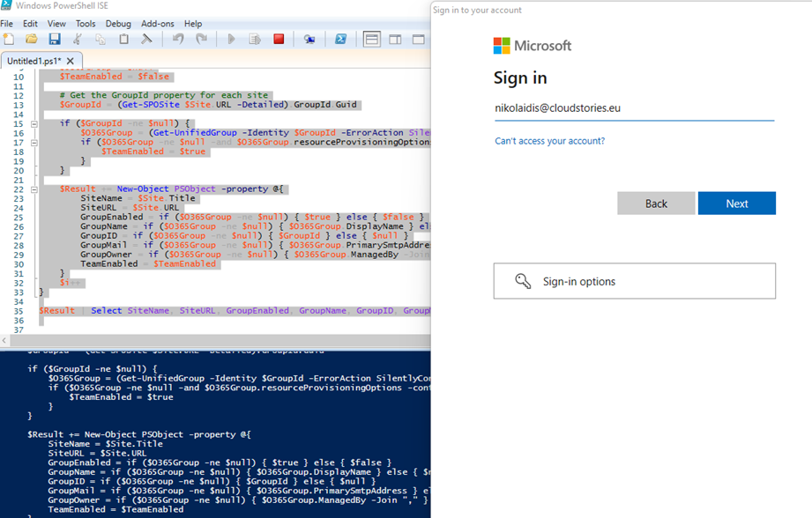Click the Next button in sign-in
812x518 pixels.
point(736,203)
